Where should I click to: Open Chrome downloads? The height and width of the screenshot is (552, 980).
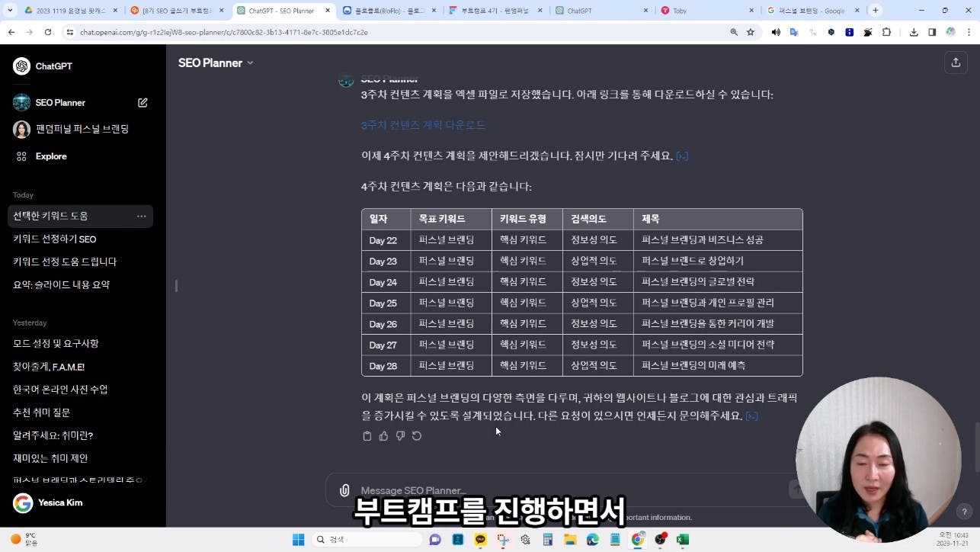click(x=914, y=32)
